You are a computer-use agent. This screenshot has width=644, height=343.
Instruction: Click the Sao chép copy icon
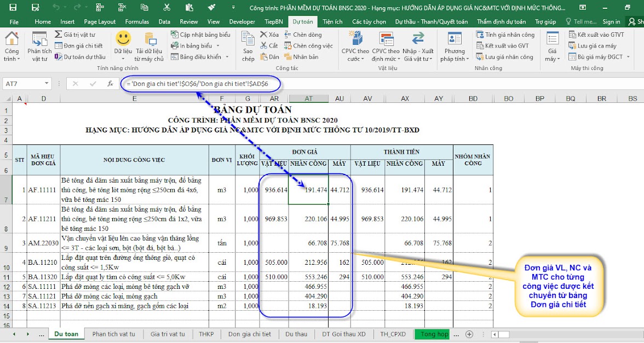[x=248, y=39]
